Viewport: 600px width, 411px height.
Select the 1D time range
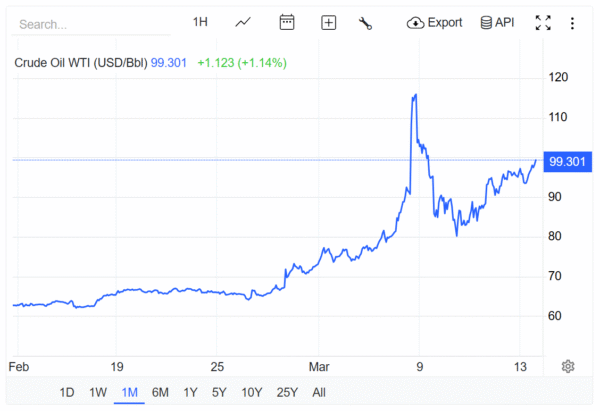[x=67, y=392]
